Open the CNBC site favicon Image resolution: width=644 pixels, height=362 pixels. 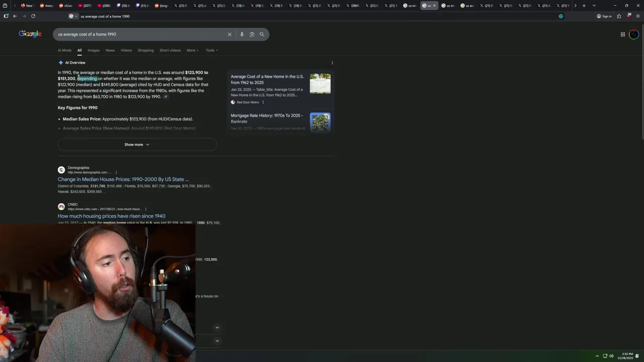click(x=61, y=207)
